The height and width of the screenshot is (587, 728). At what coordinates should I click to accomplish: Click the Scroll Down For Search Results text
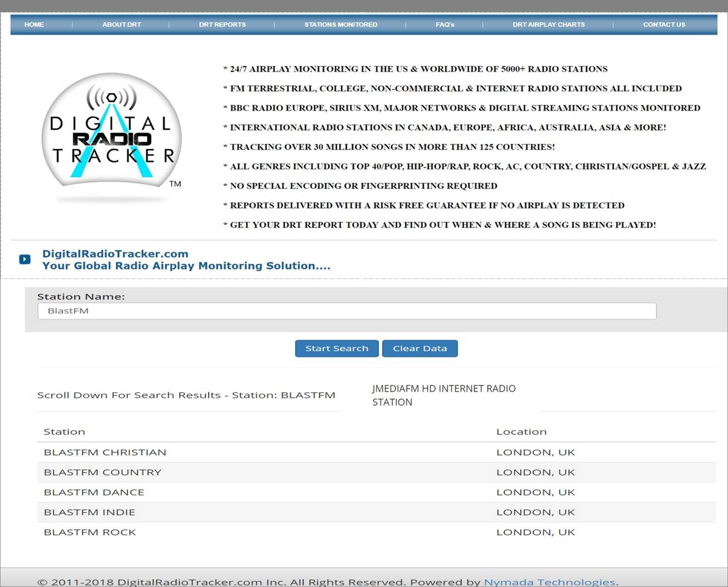point(186,395)
